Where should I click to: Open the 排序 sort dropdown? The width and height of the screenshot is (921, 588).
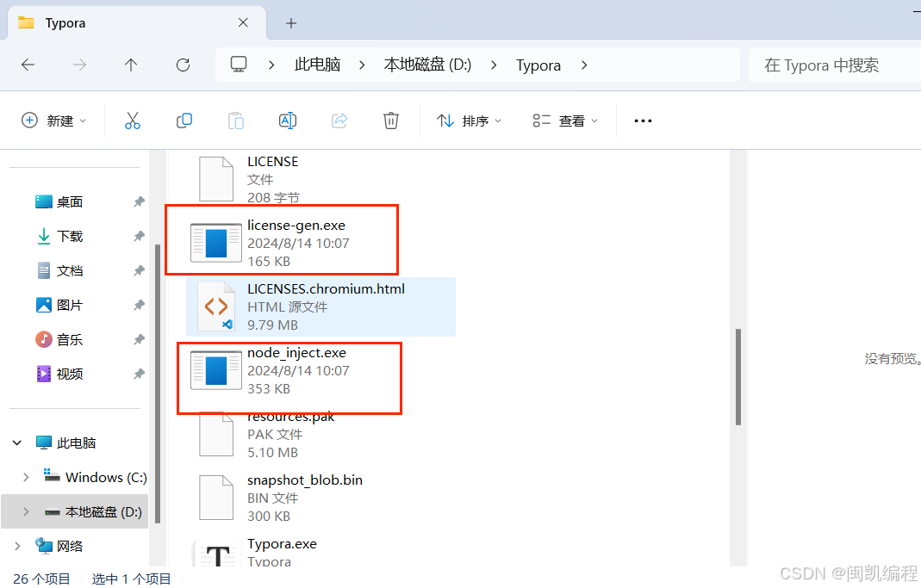[469, 121]
